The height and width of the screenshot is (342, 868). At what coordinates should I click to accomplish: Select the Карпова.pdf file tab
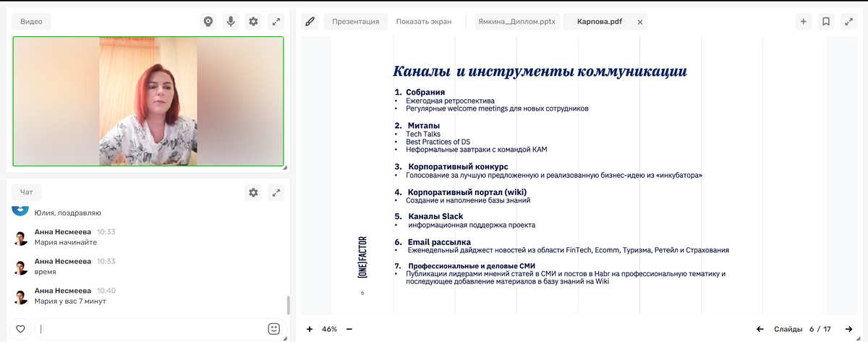pos(600,22)
